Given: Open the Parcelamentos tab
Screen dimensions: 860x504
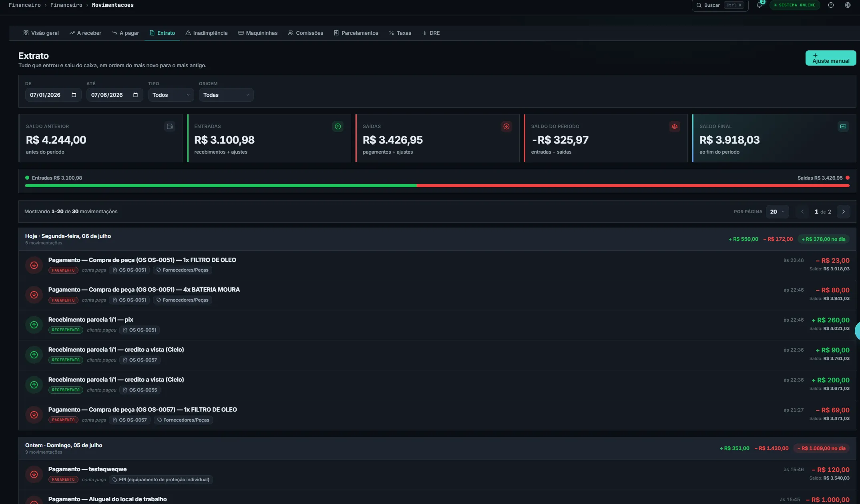Looking at the screenshot, I should pos(356,33).
